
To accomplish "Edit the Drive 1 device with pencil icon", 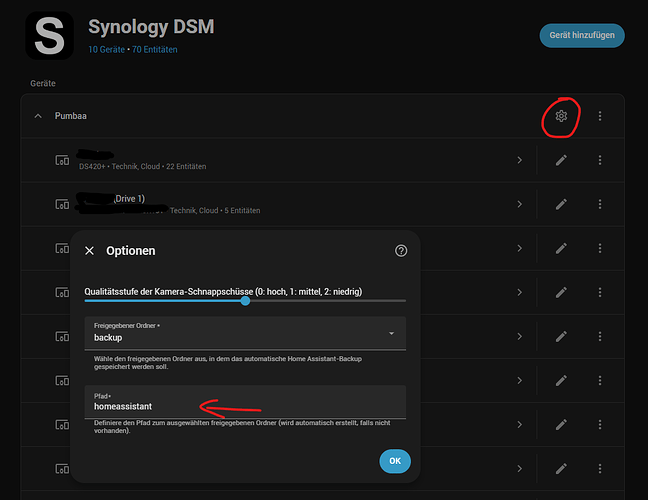I will 561,204.
